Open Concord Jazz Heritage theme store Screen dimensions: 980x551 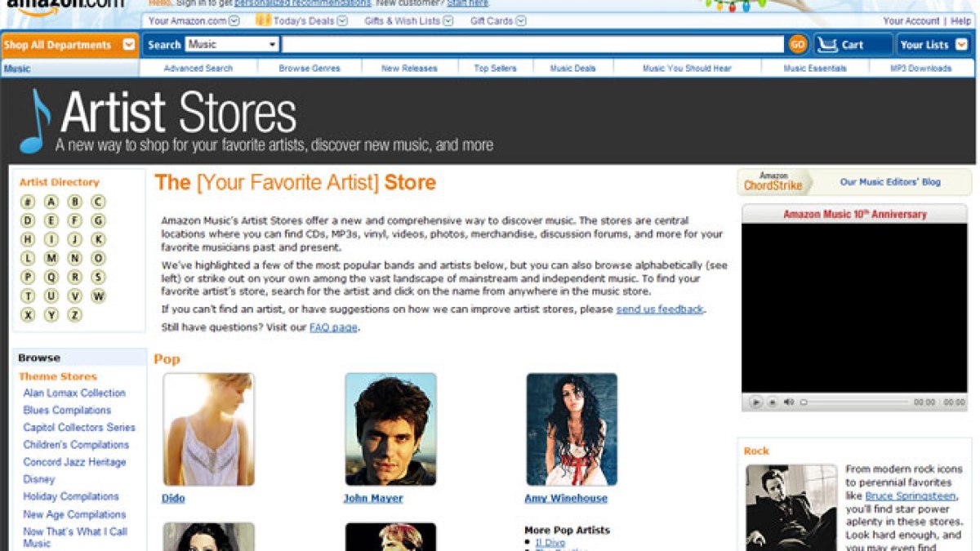pos(74,462)
